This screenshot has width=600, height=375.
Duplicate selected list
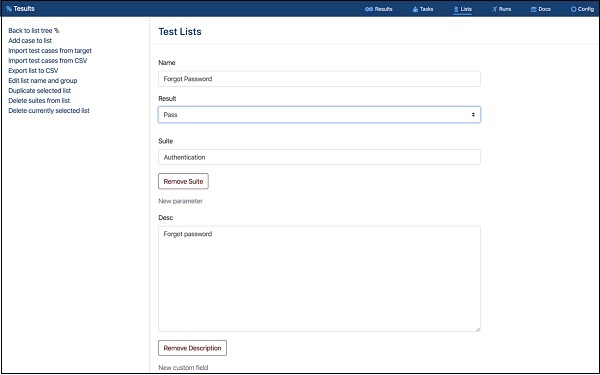(x=40, y=90)
